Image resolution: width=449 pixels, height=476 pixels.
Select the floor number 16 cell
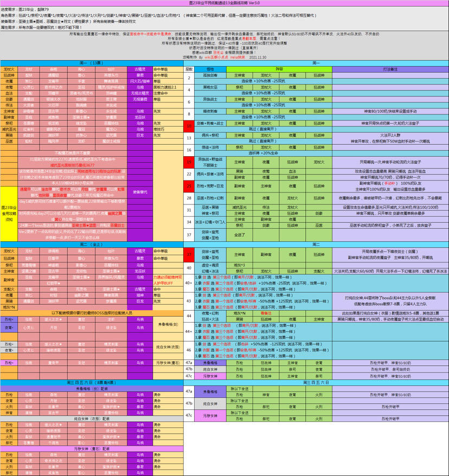189,150
